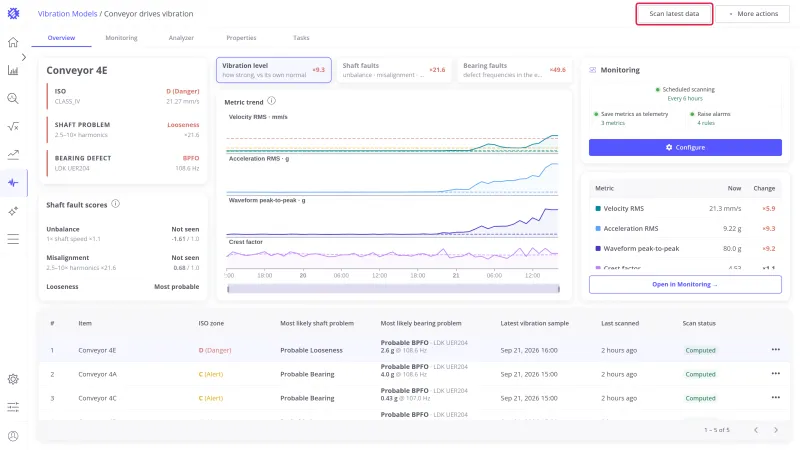
Task: Click the Acceleration RMS blue swatch
Action: 598,228
